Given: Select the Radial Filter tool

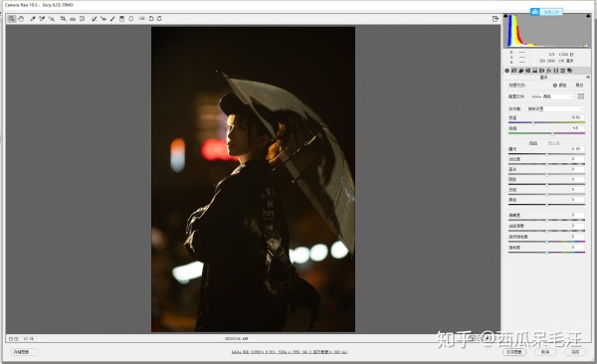Looking at the screenshot, I should [131, 19].
